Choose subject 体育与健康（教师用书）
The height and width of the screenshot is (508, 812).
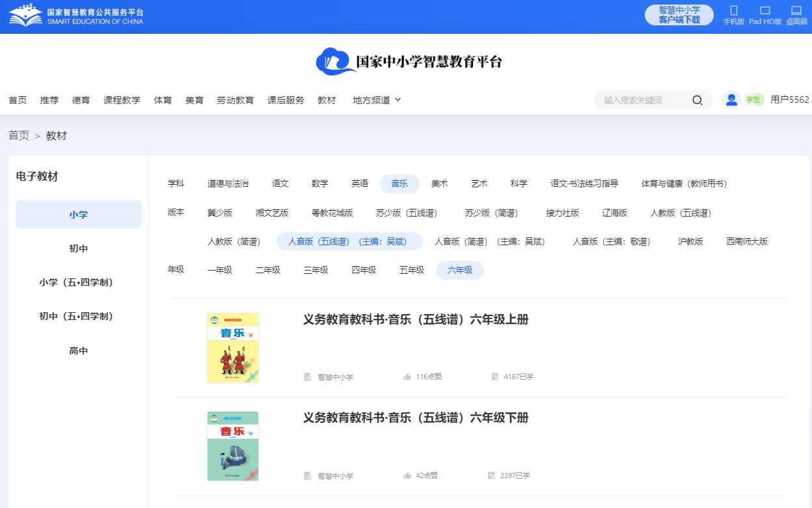(684, 184)
